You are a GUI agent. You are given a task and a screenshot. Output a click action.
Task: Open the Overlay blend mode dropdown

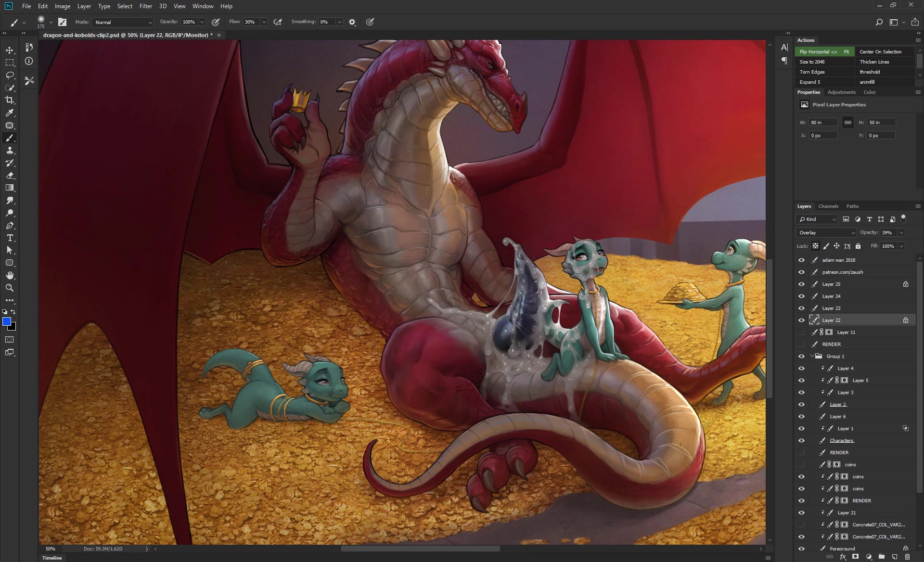click(x=827, y=232)
